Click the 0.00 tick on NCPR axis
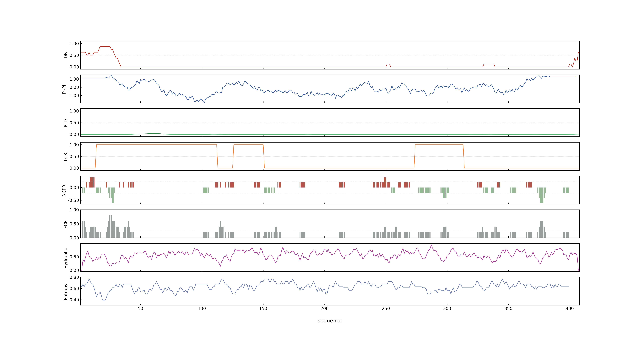This screenshot has height=343, width=644. (74, 188)
